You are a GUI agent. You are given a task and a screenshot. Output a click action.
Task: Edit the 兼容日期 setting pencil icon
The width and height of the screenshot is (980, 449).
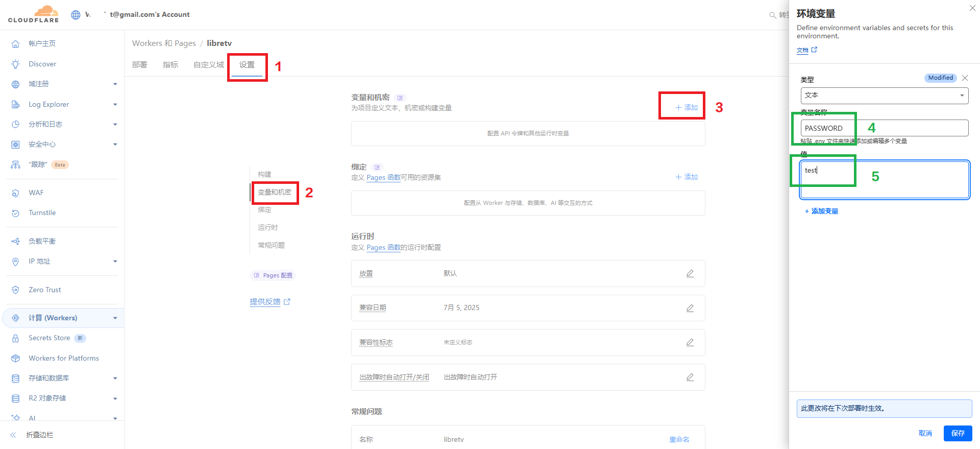click(x=690, y=308)
